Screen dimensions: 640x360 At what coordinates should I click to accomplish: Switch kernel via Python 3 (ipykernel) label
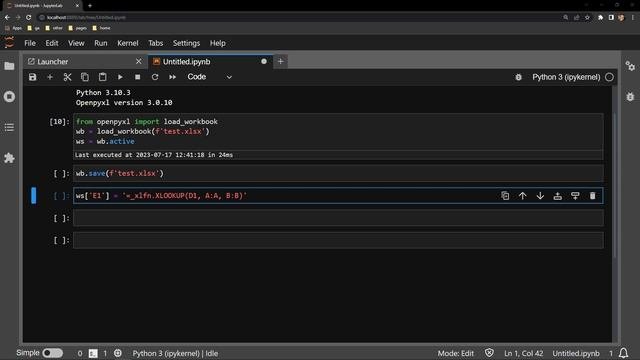point(566,77)
